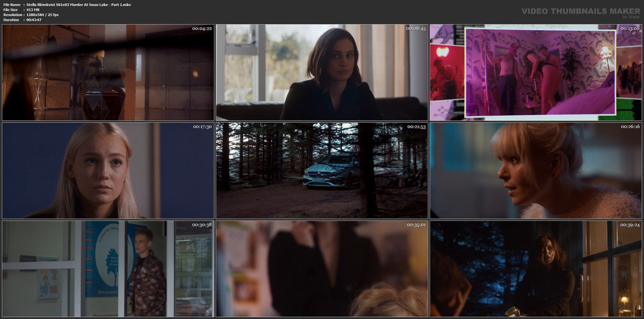
Task: Click the Duration label
Action: (x=11, y=20)
